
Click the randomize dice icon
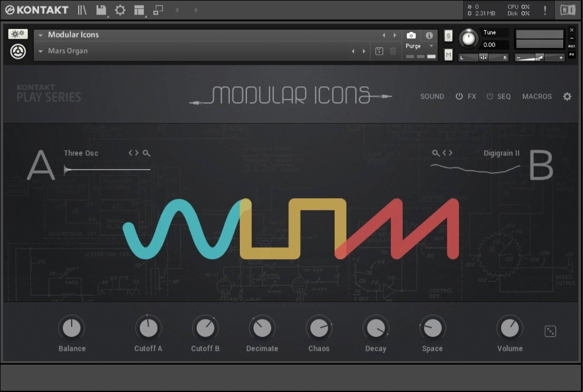coord(550,331)
